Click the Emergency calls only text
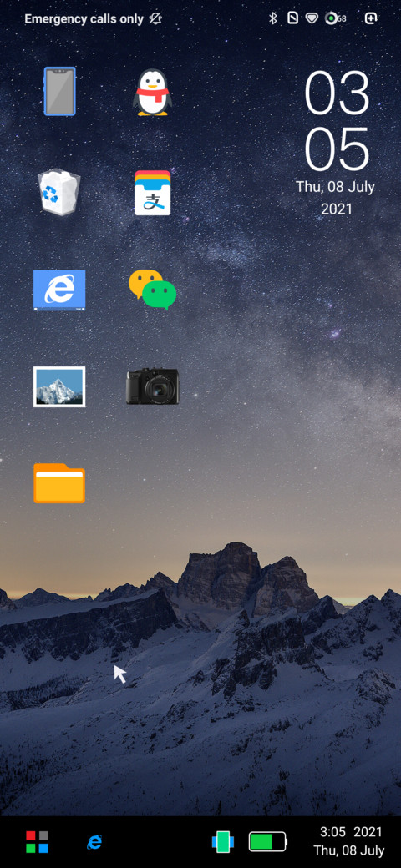 click(x=84, y=19)
